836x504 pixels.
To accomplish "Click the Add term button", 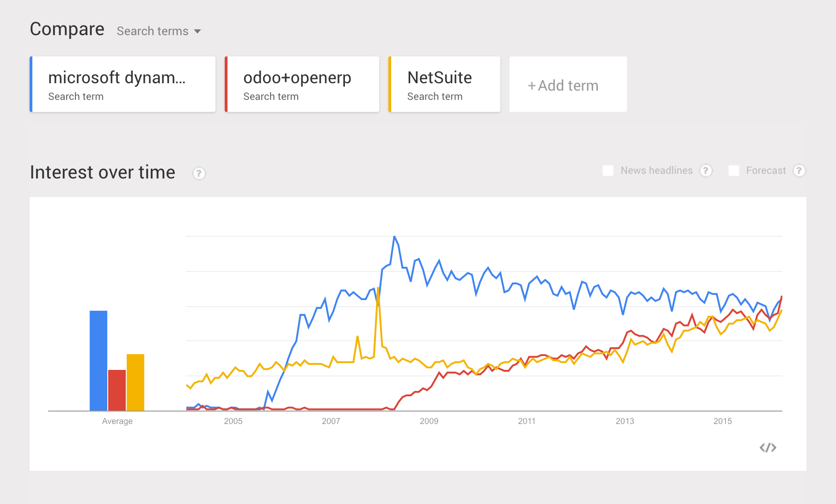I will tap(568, 85).
